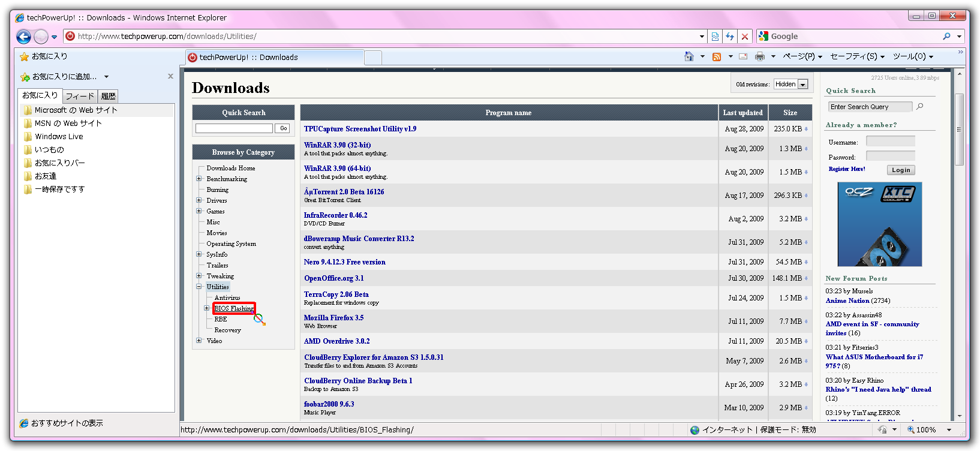Click the red Stop loading icon

point(745,37)
